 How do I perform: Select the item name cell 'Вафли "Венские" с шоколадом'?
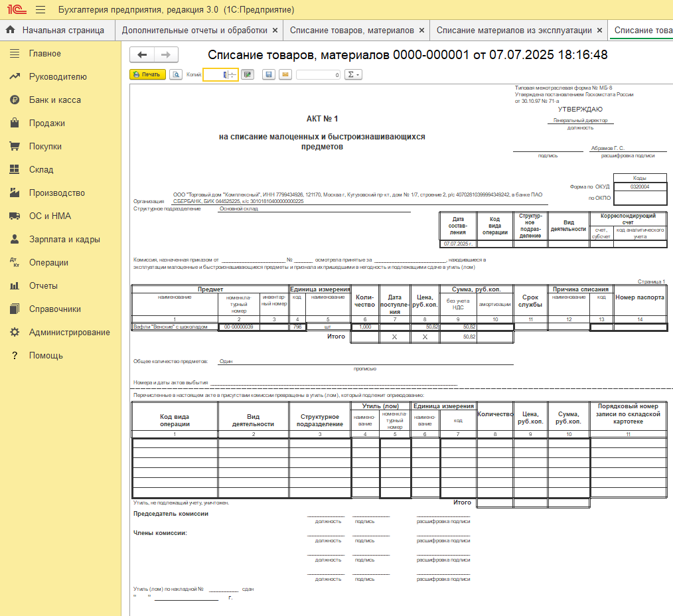175,327
